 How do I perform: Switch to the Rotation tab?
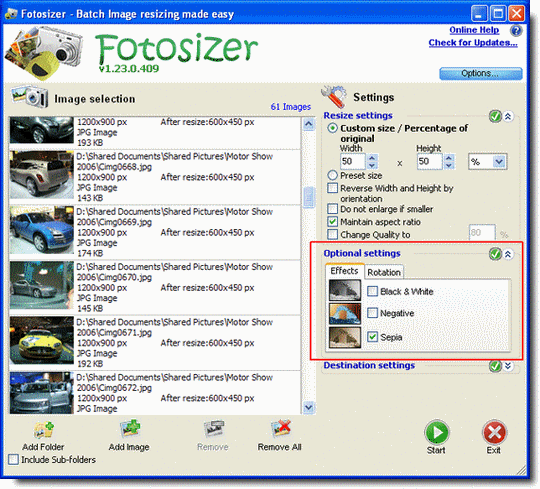[384, 272]
